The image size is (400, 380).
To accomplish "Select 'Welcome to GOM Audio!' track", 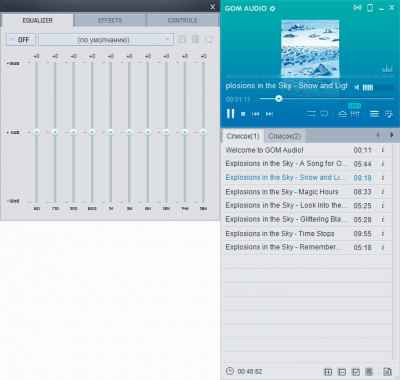I will [306, 150].
